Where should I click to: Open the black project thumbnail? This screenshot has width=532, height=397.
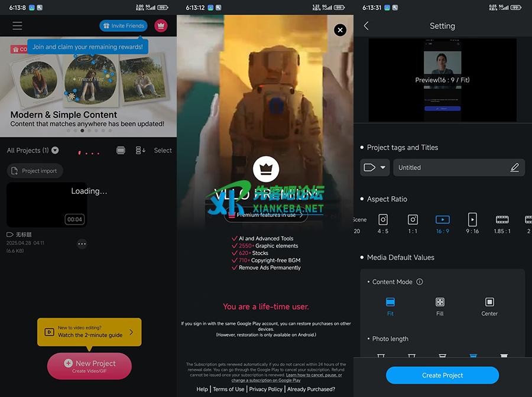coord(47,205)
